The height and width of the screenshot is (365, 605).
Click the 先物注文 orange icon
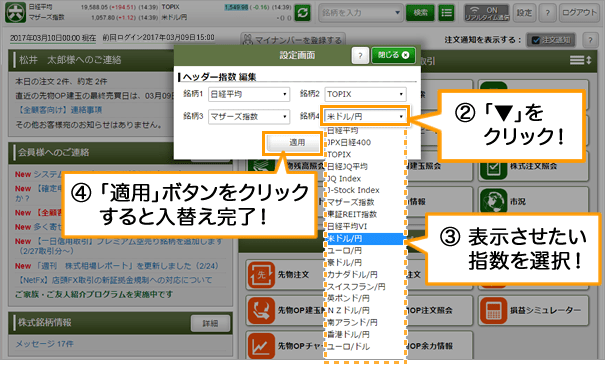(261, 275)
